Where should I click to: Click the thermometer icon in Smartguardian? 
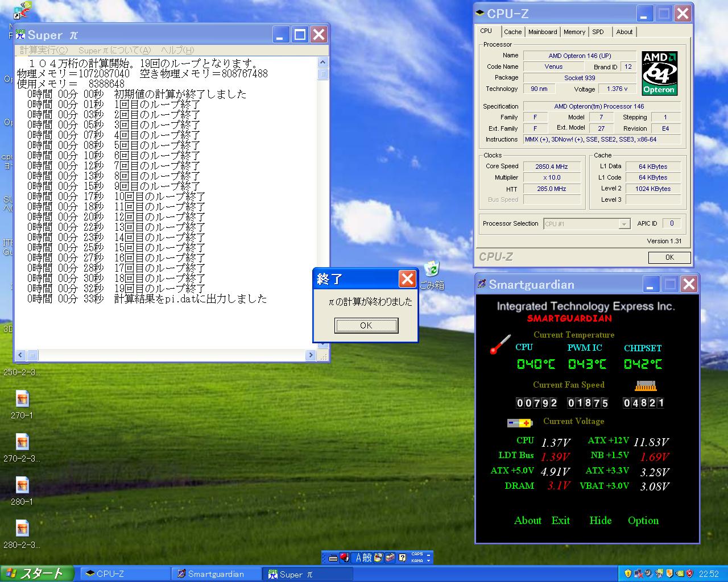[500, 344]
